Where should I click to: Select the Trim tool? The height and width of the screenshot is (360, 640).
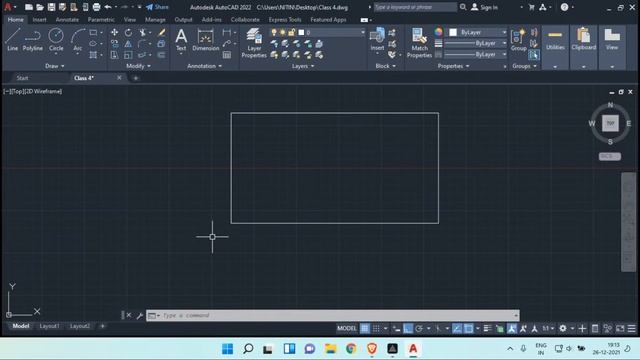pyautogui.click(x=142, y=32)
